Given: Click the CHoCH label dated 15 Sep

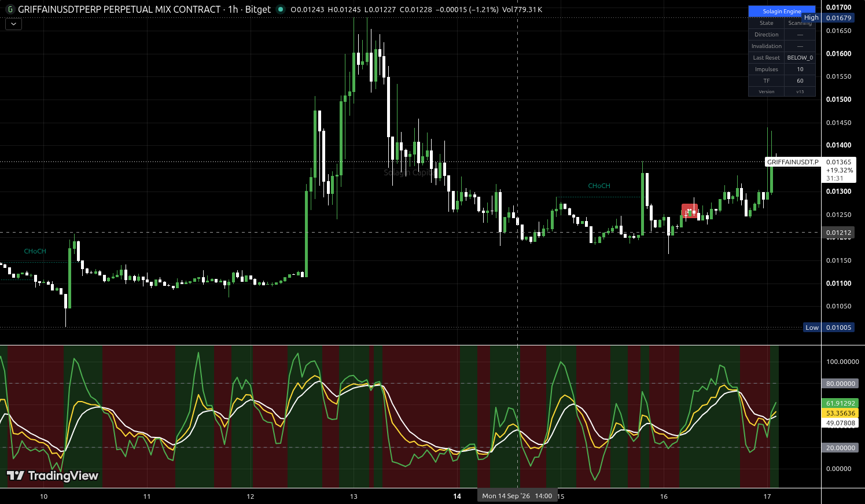Looking at the screenshot, I should (x=599, y=186).
